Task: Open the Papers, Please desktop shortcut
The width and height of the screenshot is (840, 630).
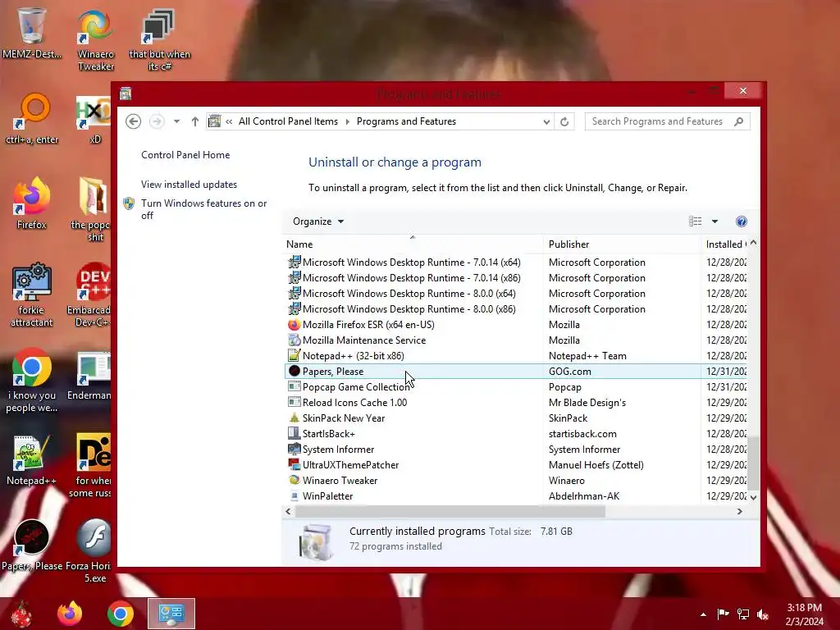Action: point(32,544)
